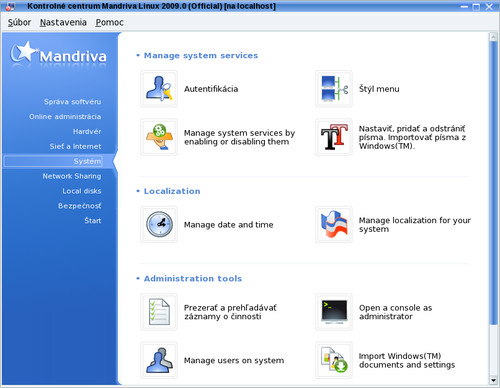Click Manage localization for your system label

click(x=415, y=225)
